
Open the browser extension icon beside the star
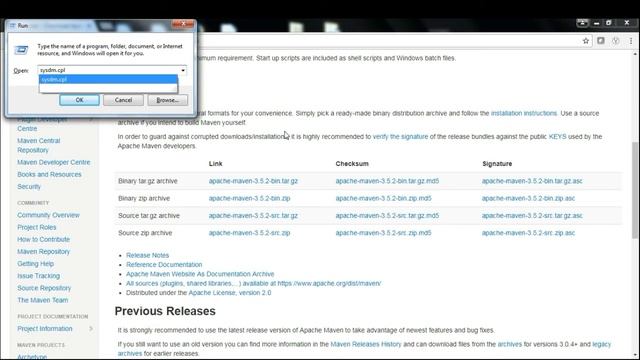(x=601, y=41)
